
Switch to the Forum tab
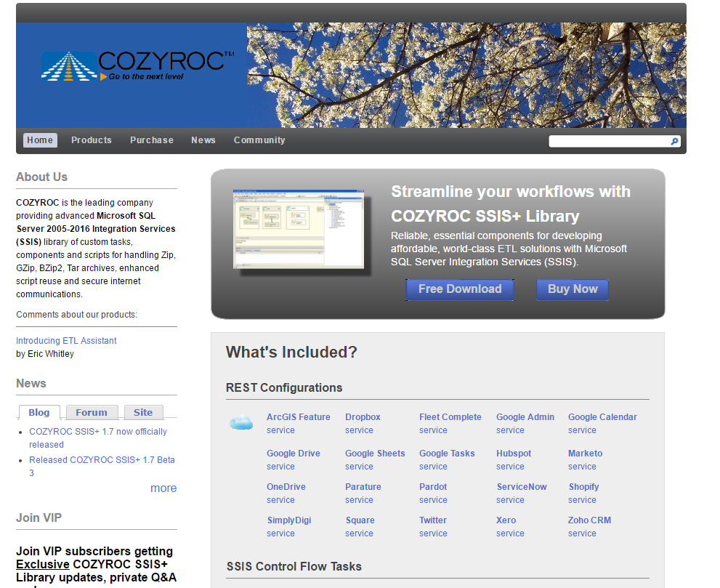pos(92,413)
